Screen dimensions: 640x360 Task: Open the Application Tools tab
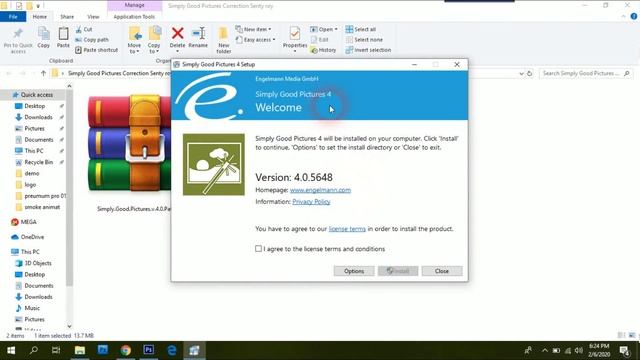pos(134,17)
